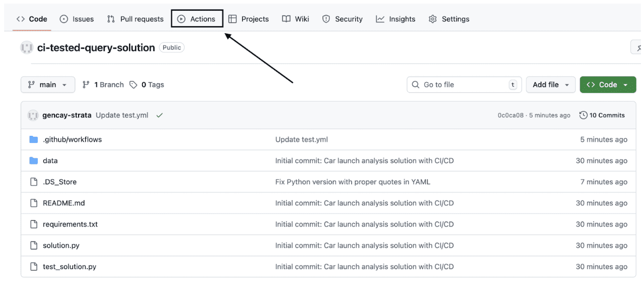The height and width of the screenshot is (291, 644).
Task: Open latest commit message Update test.yml in header
Action: pyautogui.click(x=122, y=115)
